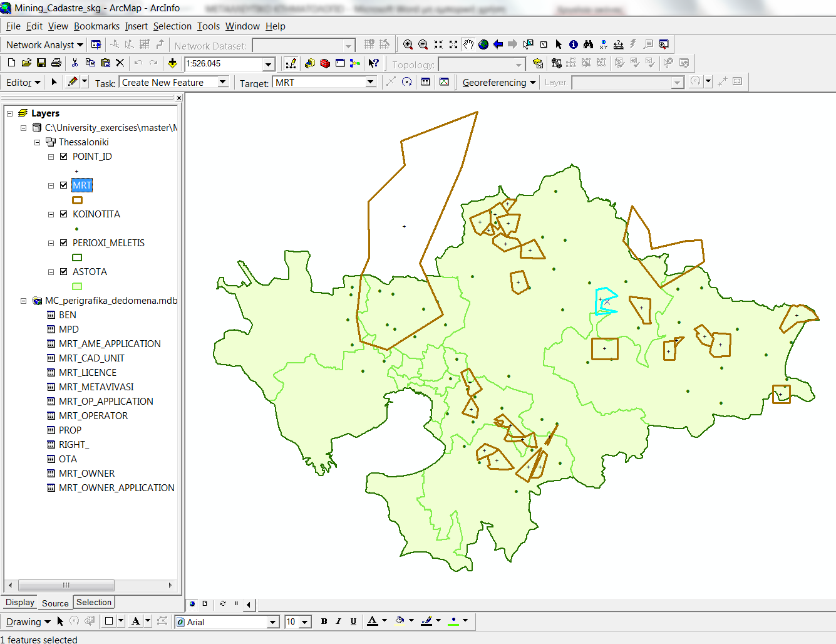Open the Editor dropdown menu

[23, 83]
